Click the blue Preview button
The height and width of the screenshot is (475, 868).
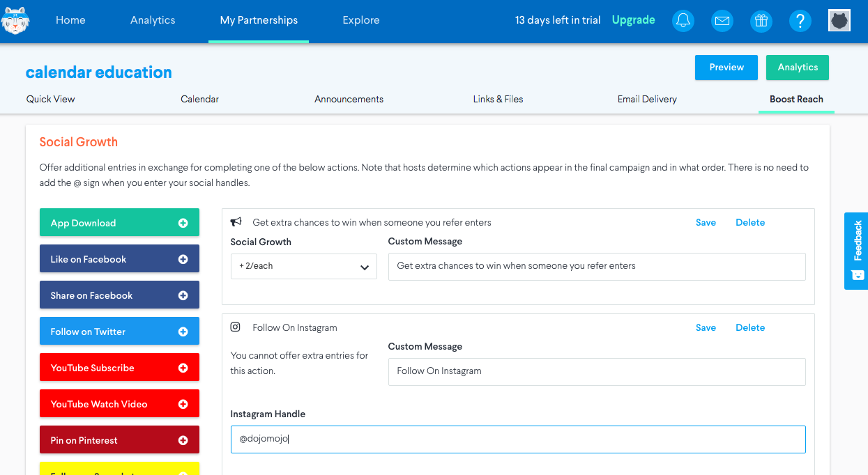(726, 68)
